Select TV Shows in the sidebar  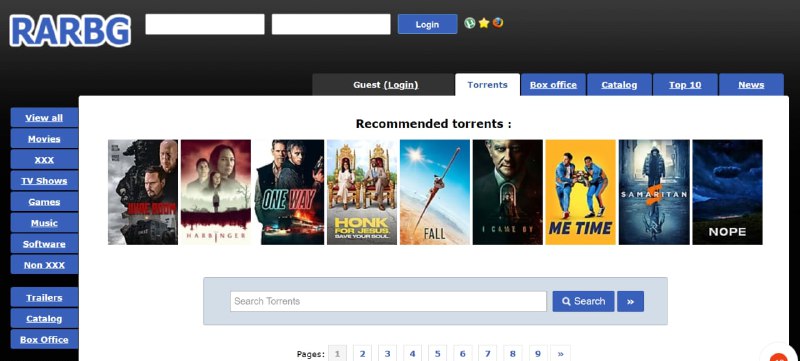click(x=44, y=180)
